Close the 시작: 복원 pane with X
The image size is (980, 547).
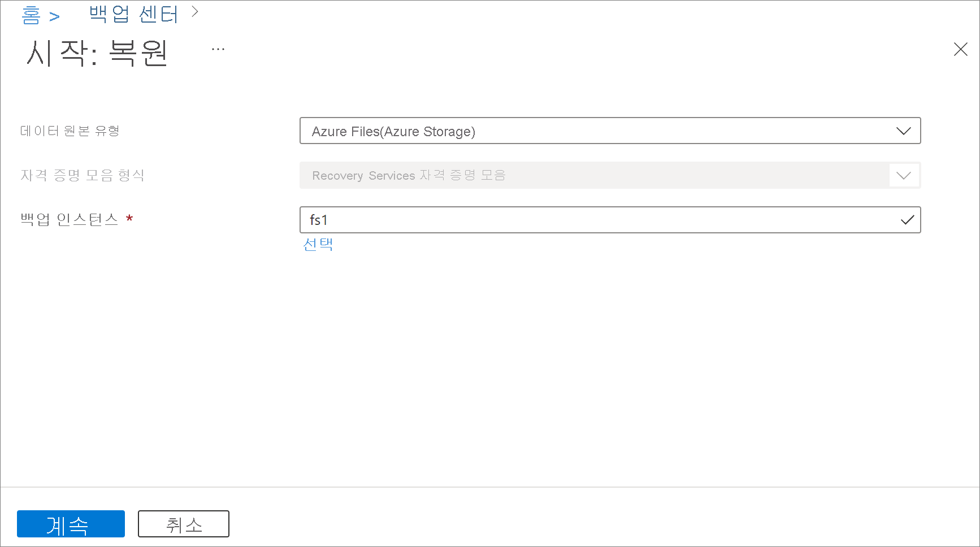click(x=960, y=49)
